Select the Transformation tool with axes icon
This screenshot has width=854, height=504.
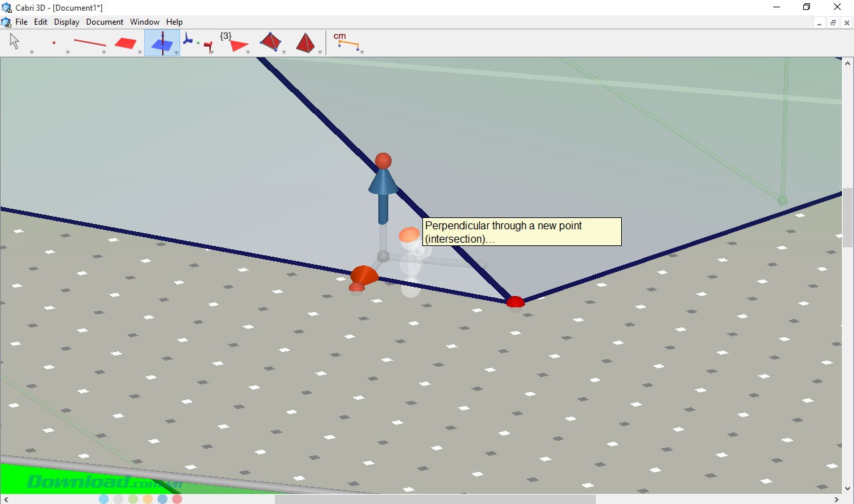coord(197,43)
